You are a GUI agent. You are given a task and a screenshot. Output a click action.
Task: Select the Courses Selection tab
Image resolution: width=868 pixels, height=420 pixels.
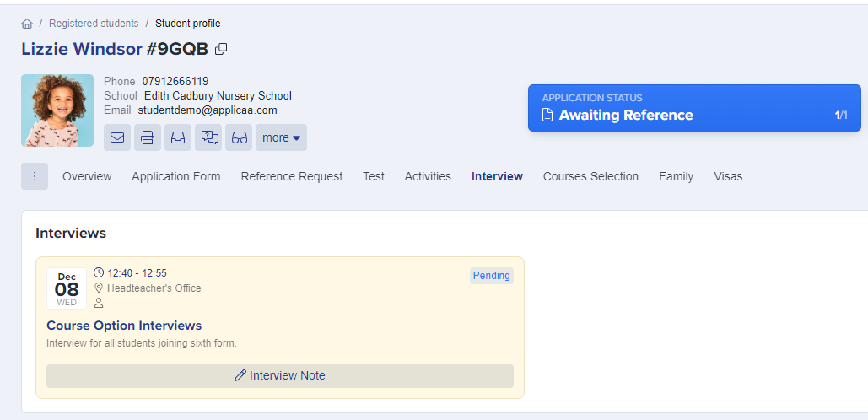590,176
